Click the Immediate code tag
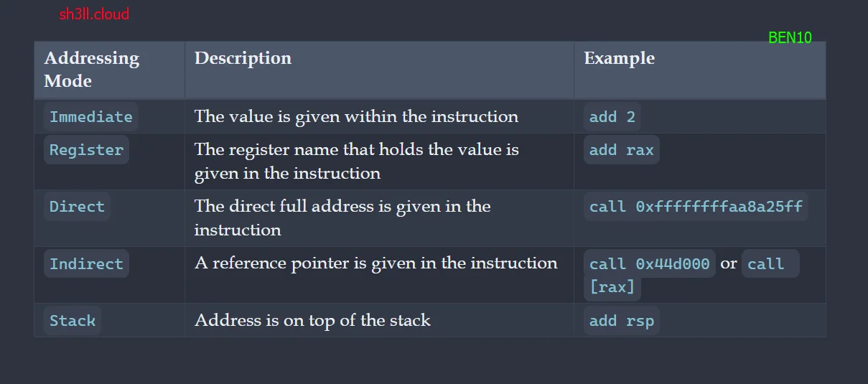This screenshot has width=868, height=384. (91, 117)
